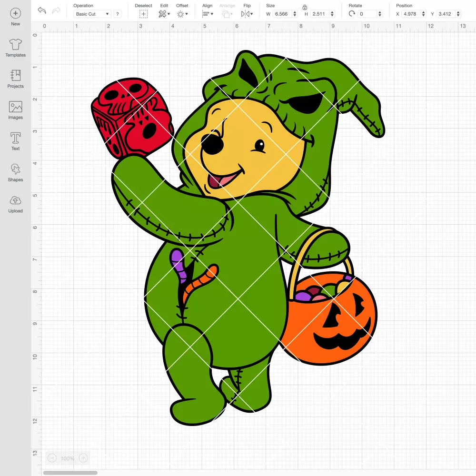The image size is (476, 476).
Task: Click the Position X input field
Action: [411, 14]
